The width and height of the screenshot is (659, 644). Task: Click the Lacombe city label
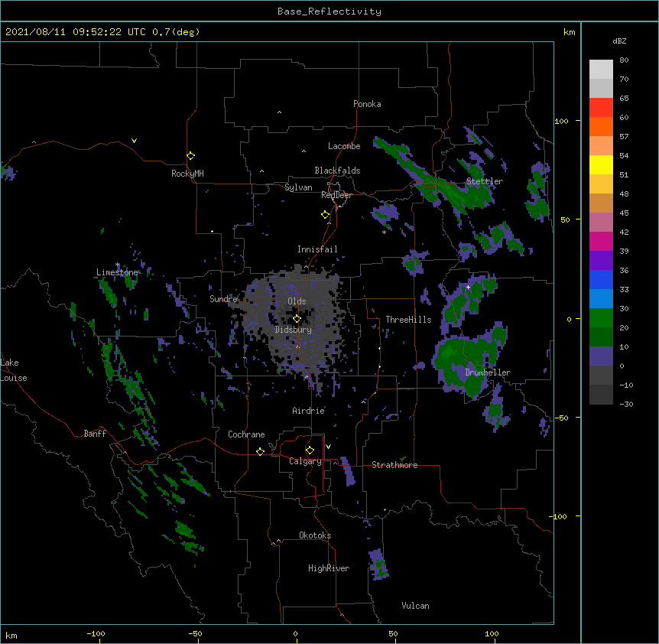(344, 146)
